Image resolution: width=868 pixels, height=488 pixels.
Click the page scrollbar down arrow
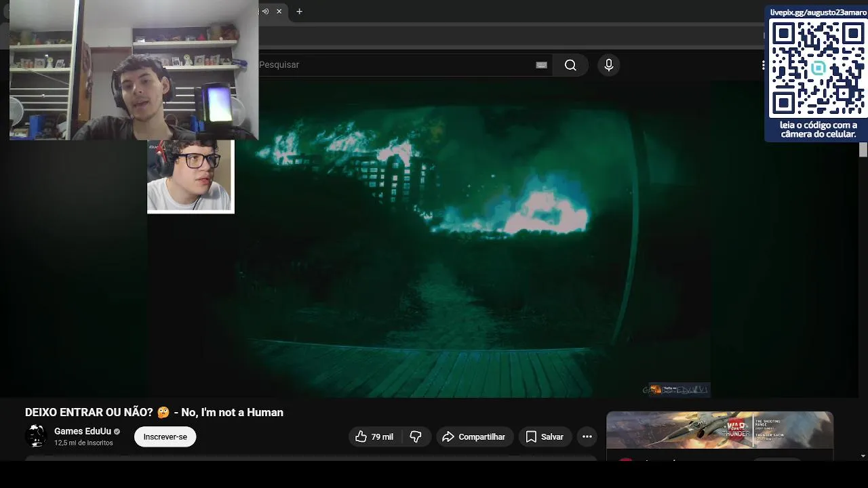pos(863,456)
